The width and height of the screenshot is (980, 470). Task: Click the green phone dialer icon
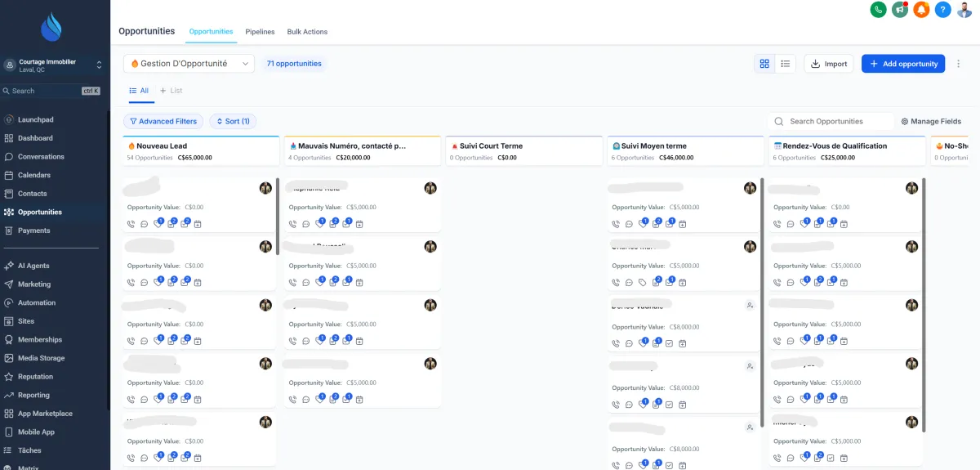879,10
